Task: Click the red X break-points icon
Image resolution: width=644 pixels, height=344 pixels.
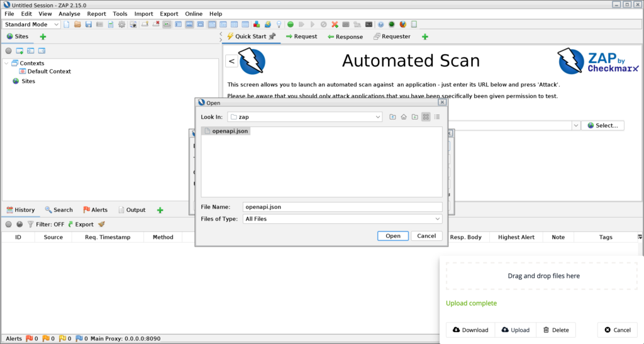Action: click(x=335, y=25)
